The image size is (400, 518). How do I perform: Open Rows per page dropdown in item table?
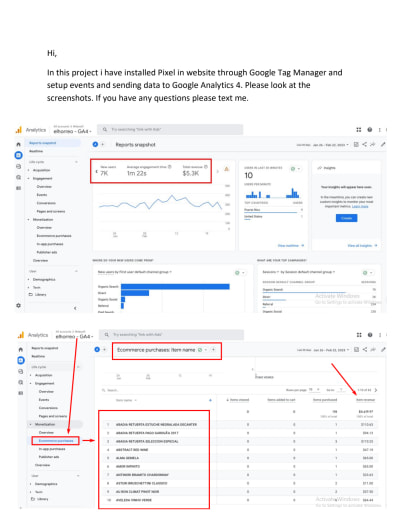point(315,390)
